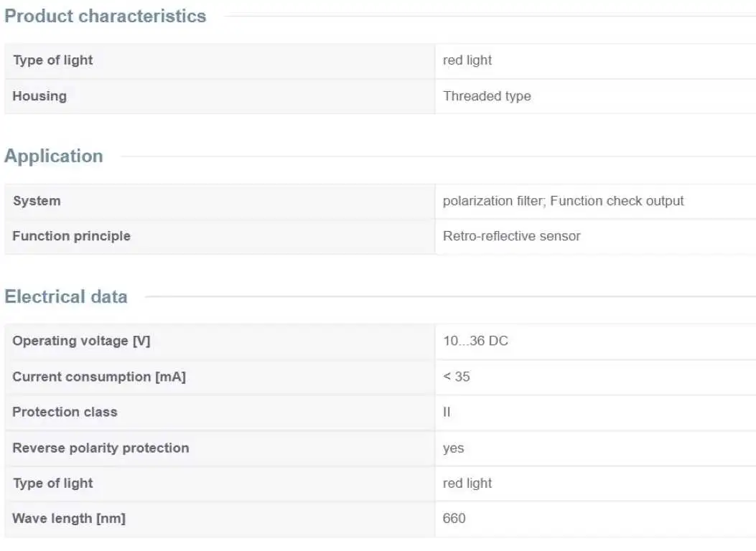Click the 660 wavelength value

pos(454,519)
